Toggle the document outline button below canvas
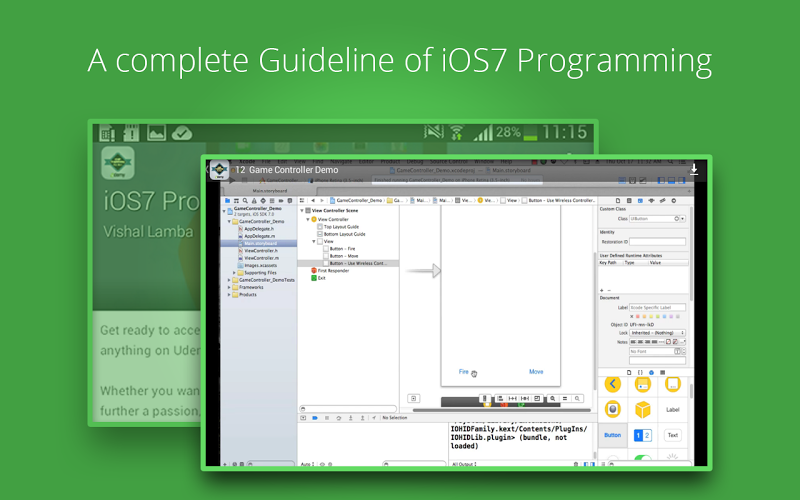 click(x=414, y=398)
